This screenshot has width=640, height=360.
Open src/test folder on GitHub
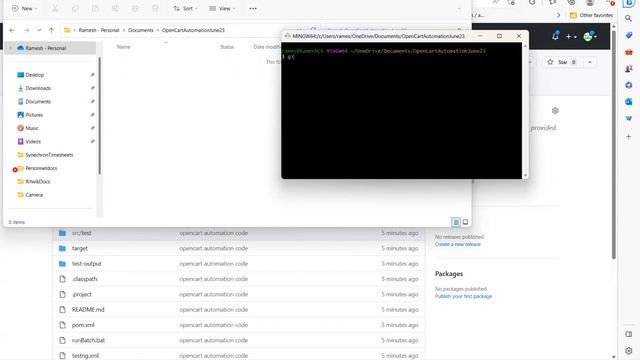(81, 233)
